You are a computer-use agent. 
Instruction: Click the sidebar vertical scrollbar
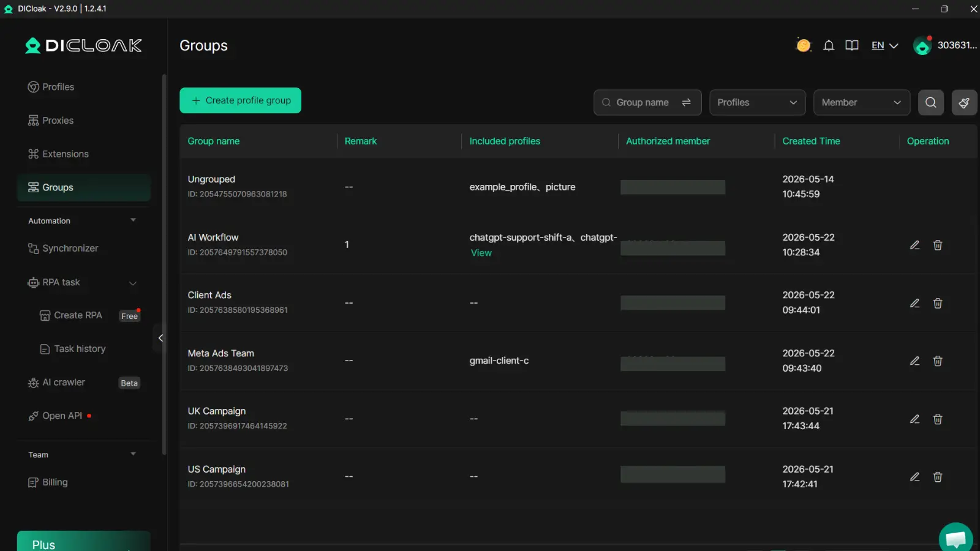[164, 264]
